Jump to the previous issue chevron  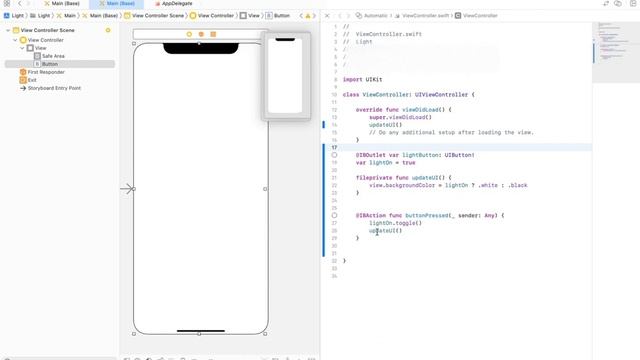301,16
